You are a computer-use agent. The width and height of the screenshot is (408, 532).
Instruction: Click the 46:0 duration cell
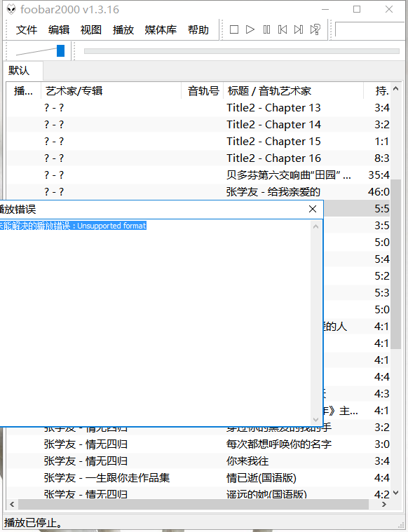(379, 191)
